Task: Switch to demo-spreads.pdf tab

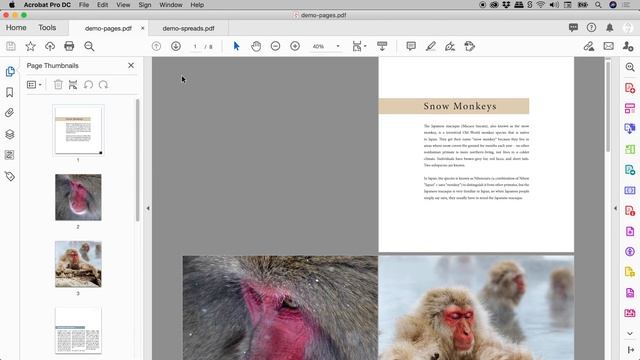Action: click(188, 28)
